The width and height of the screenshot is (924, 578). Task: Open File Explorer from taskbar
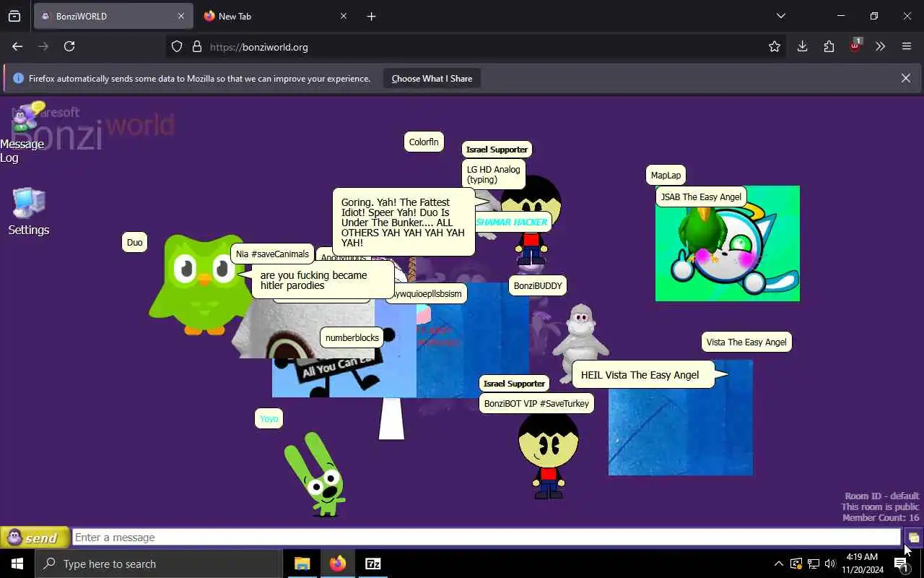(x=302, y=564)
